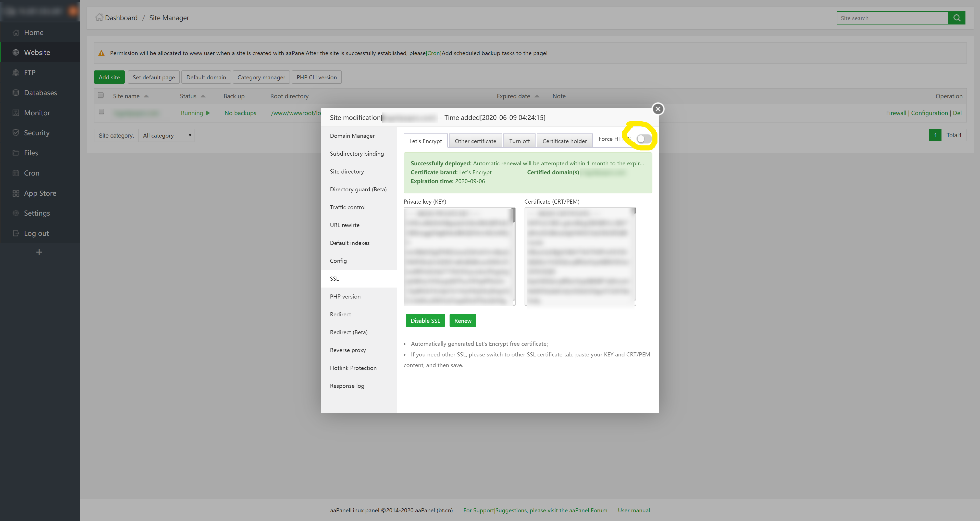
Task: Open the Security panel
Action: click(36, 132)
